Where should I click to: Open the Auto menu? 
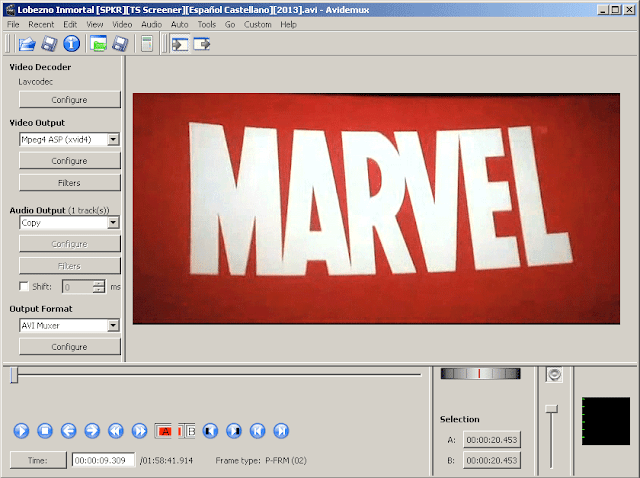click(180, 24)
